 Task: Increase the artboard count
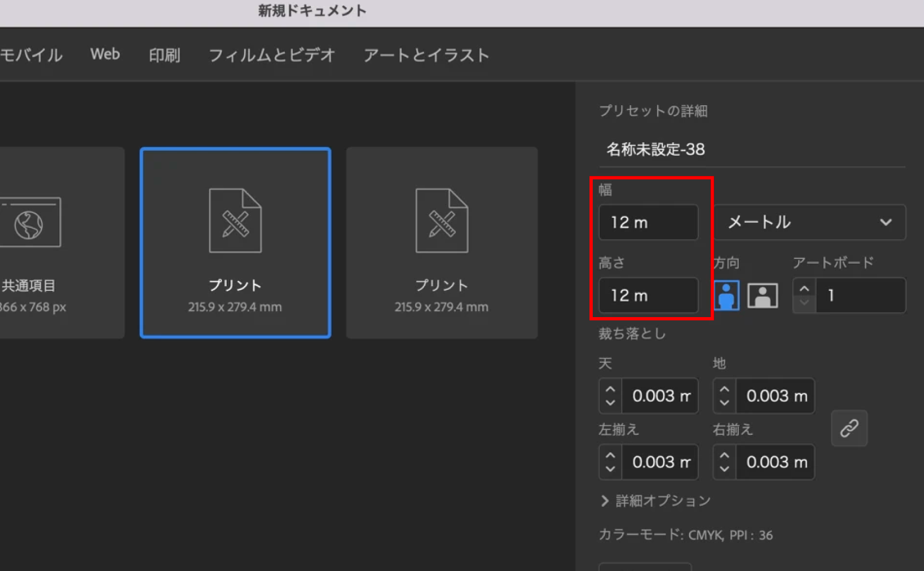[804, 289]
